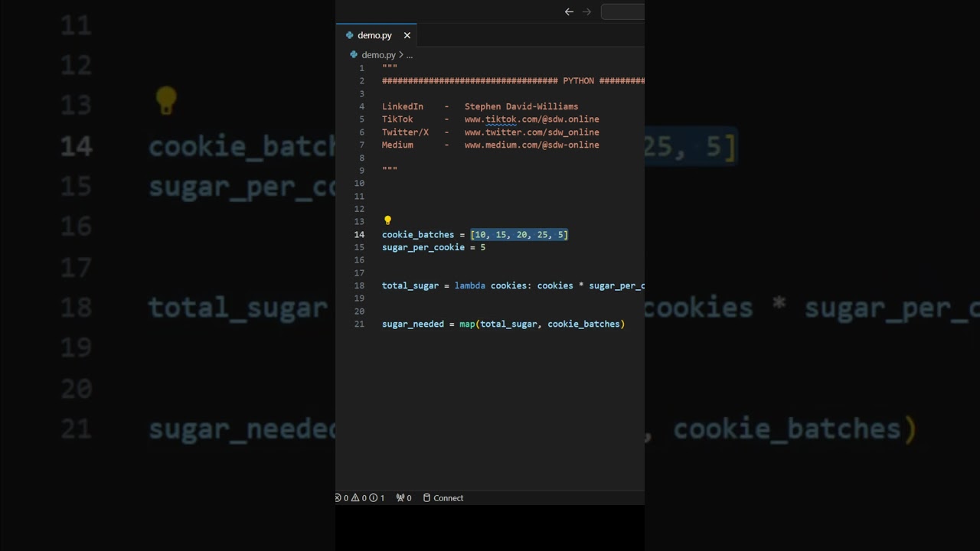Viewport: 980px width, 551px height.
Task: Click the Connect database status item
Action: (443, 498)
